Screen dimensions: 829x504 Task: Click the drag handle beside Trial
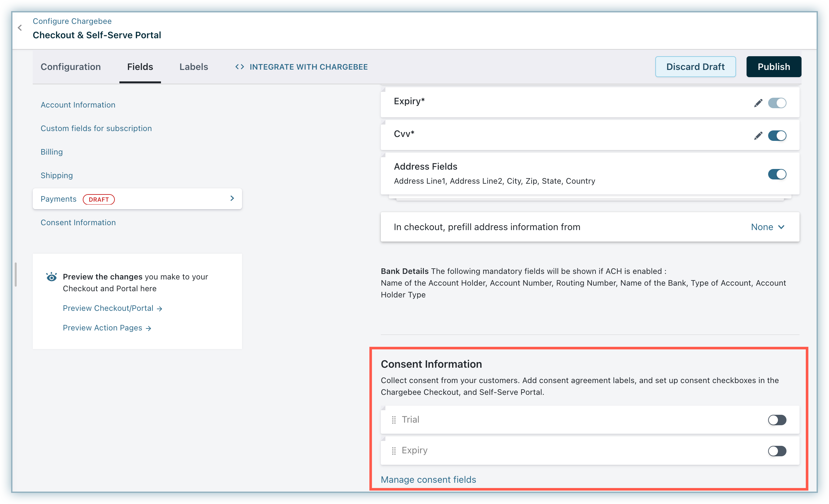[x=394, y=420]
